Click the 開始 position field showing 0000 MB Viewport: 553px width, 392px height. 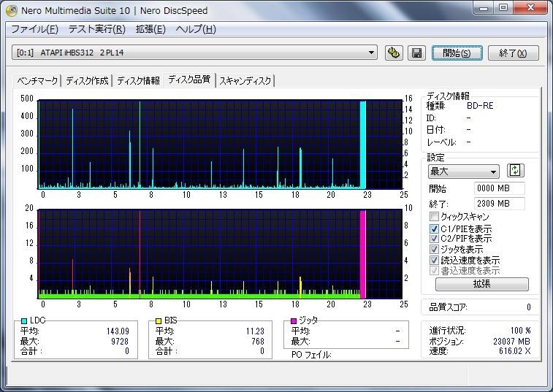[x=499, y=188]
